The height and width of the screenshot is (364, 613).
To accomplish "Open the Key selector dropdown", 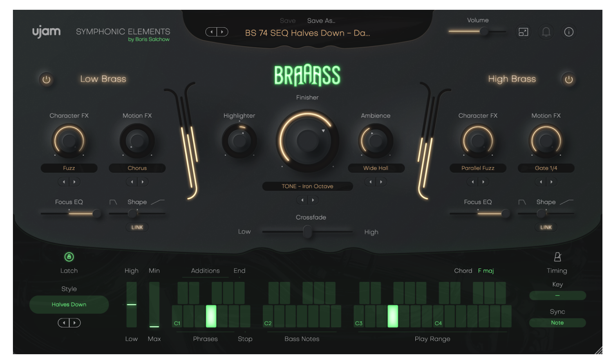I will [557, 296].
